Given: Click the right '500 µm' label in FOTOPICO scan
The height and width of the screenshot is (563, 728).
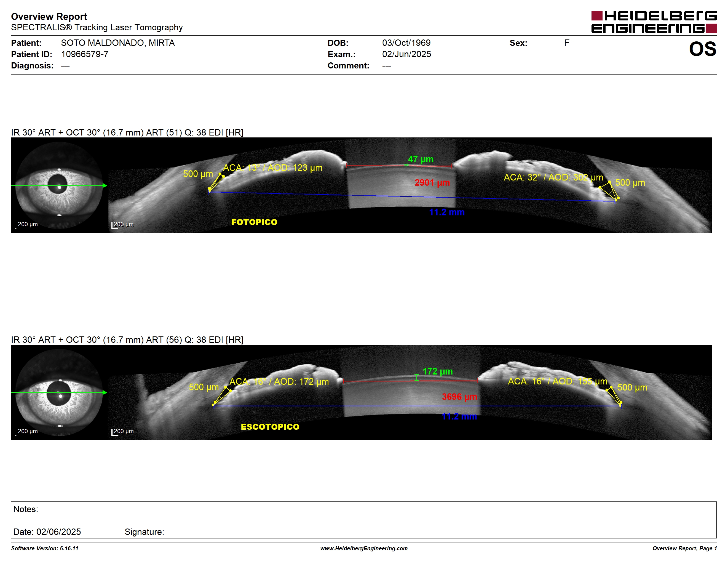Looking at the screenshot, I should pos(630,182).
